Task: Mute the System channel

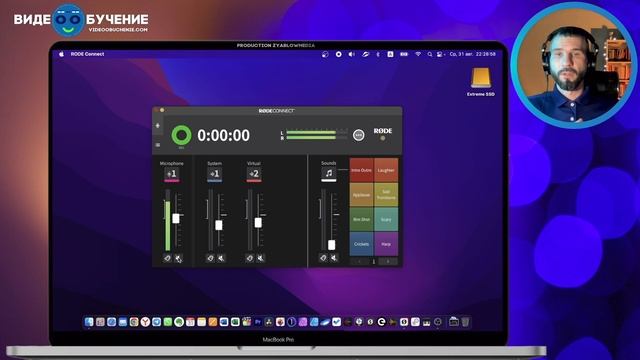Action: pos(221,258)
